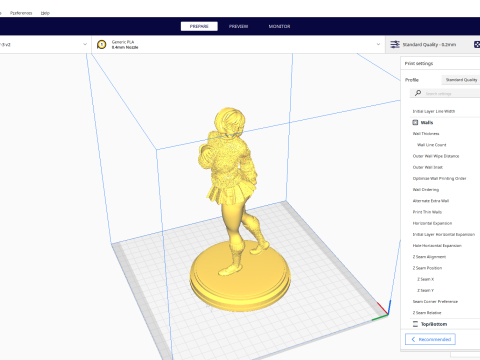The image size is (480, 360).
Task: Switch to the PREPARE stage tab
Action: tap(199, 26)
